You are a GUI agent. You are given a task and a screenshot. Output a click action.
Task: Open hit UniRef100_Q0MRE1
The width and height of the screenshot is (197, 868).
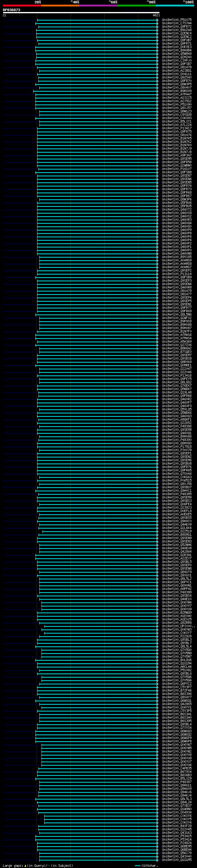point(176,365)
